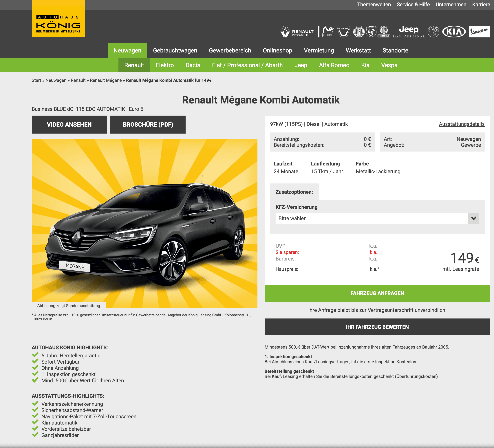The height and width of the screenshot is (448, 494).
Task: Open the Vermietung menu item
Action: coord(319,50)
